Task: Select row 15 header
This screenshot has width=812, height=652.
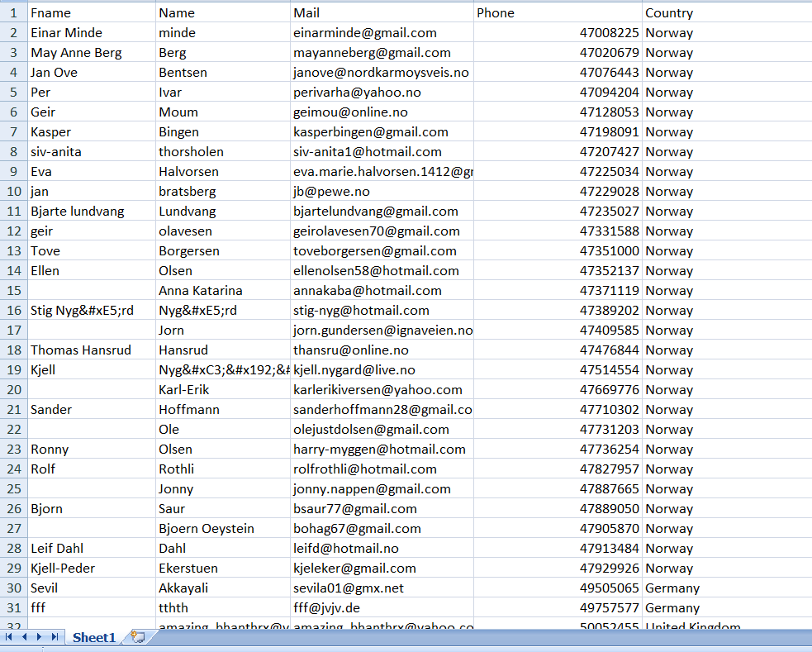Action: (x=13, y=291)
